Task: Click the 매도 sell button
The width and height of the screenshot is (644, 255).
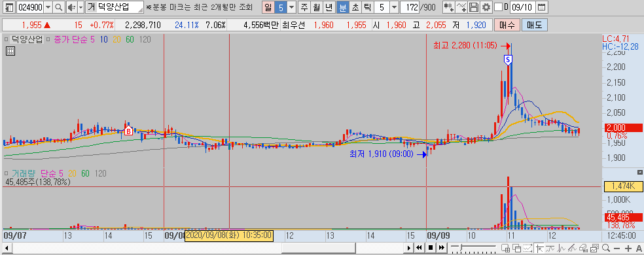Action: [534, 25]
